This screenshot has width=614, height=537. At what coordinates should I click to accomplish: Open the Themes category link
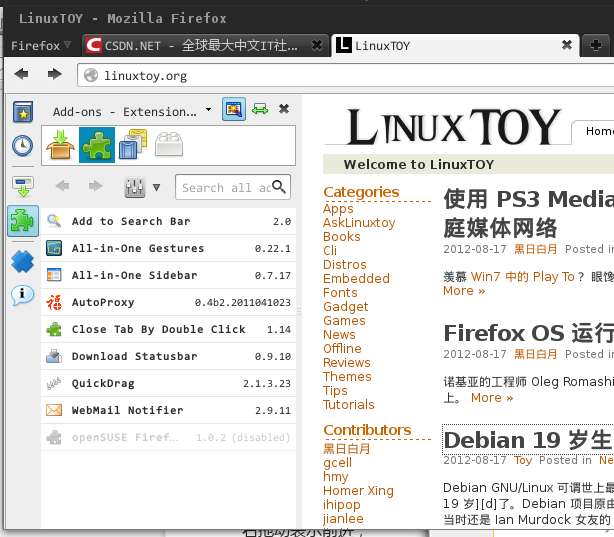point(347,377)
